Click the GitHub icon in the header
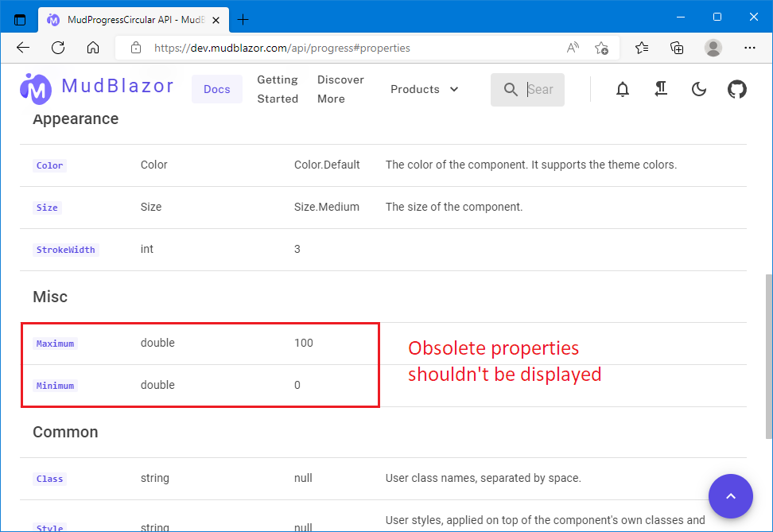Screen dimensions: 773x532 click(x=736, y=89)
